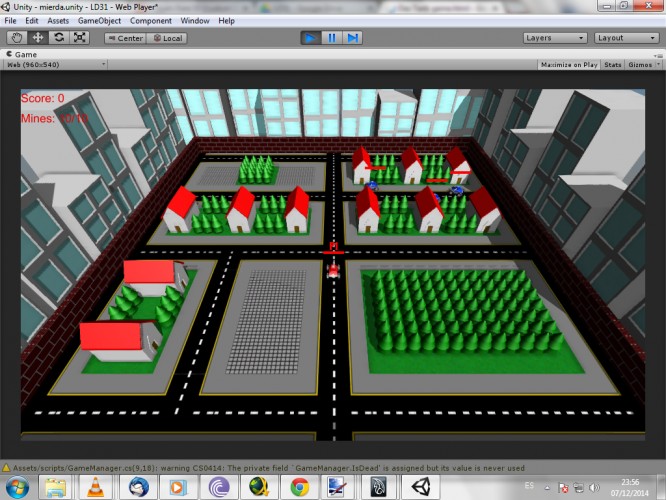Open Google Chrome from the taskbar
Image resolution: width=666 pixels, height=500 pixels.
point(299,487)
